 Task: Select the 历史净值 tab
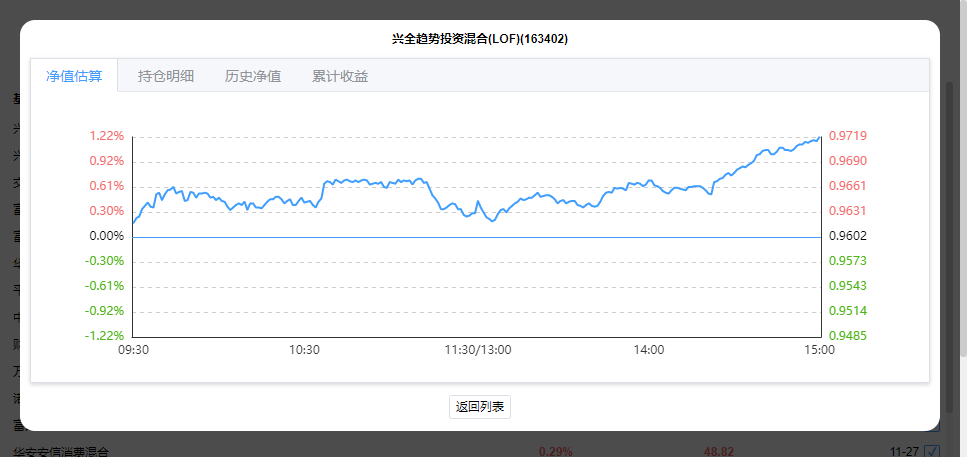coord(252,76)
